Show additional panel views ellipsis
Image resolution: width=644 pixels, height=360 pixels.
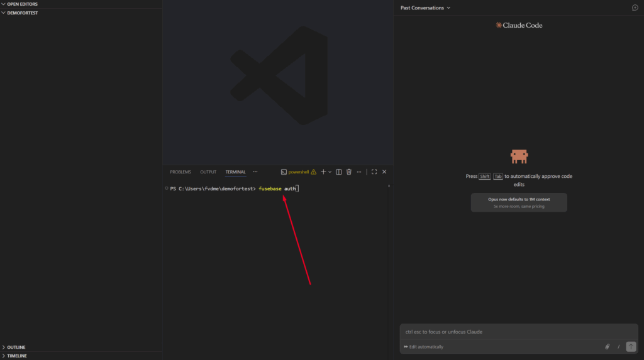point(255,172)
